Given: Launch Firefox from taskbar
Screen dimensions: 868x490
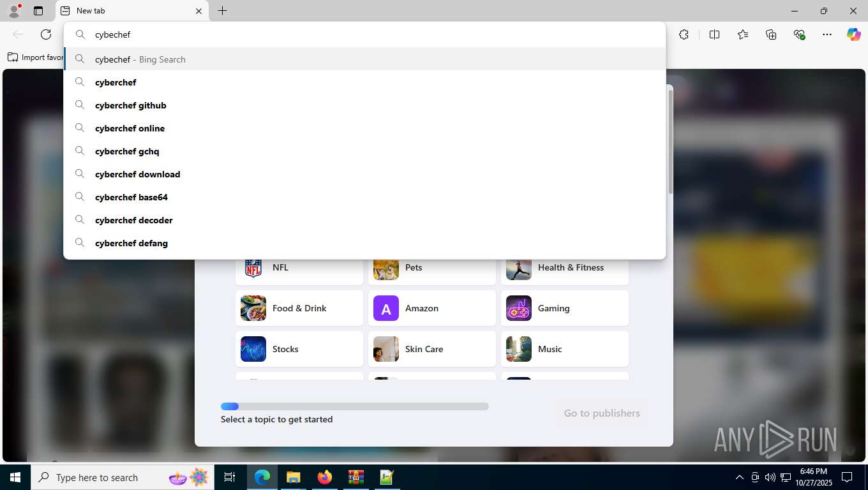Looking at the screenshot, I should coord(325,477).
